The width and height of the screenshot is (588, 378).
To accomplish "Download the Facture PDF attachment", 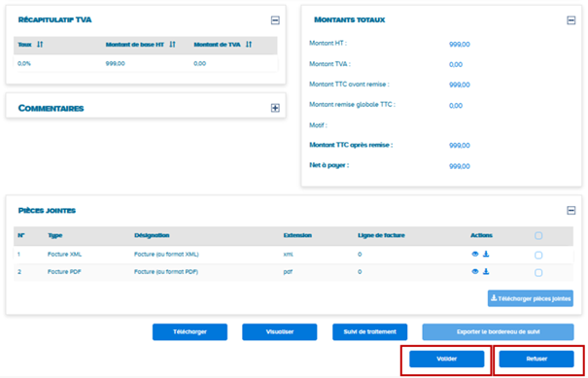I will [x=486, y=271].
